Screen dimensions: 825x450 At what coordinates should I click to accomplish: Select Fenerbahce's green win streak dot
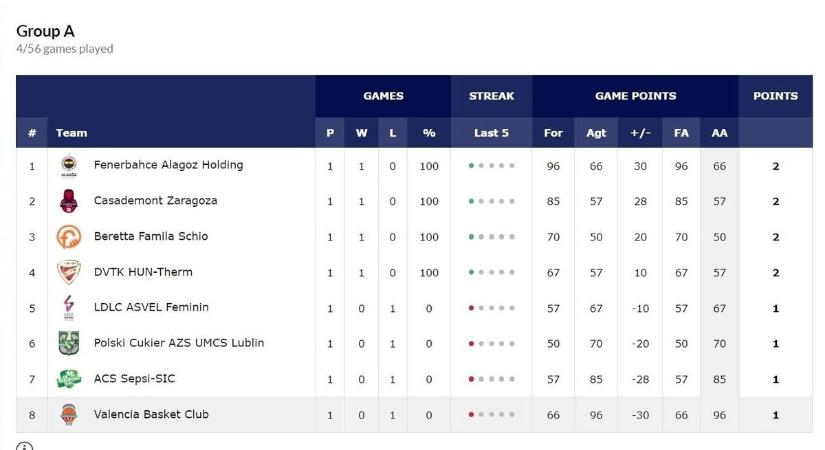471,166
